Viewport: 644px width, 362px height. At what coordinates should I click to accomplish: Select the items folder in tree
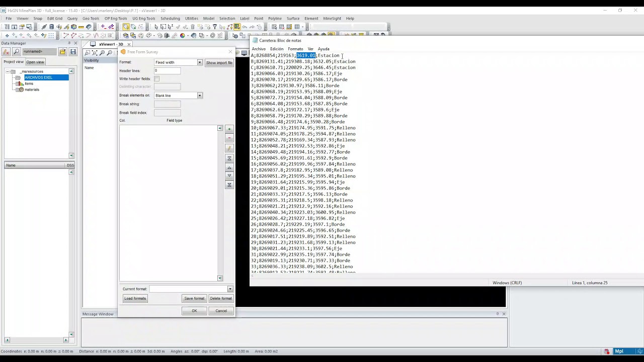coord(29,83)
